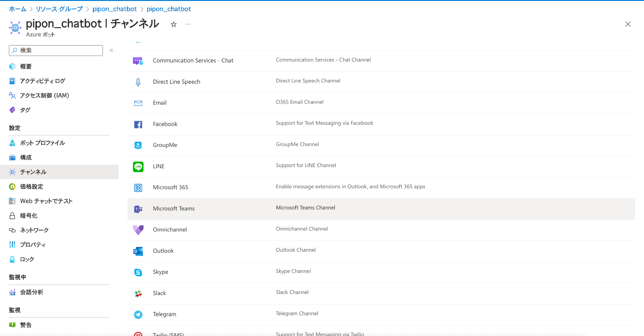Go to ホーム via breadcrumb

point(17,9)
